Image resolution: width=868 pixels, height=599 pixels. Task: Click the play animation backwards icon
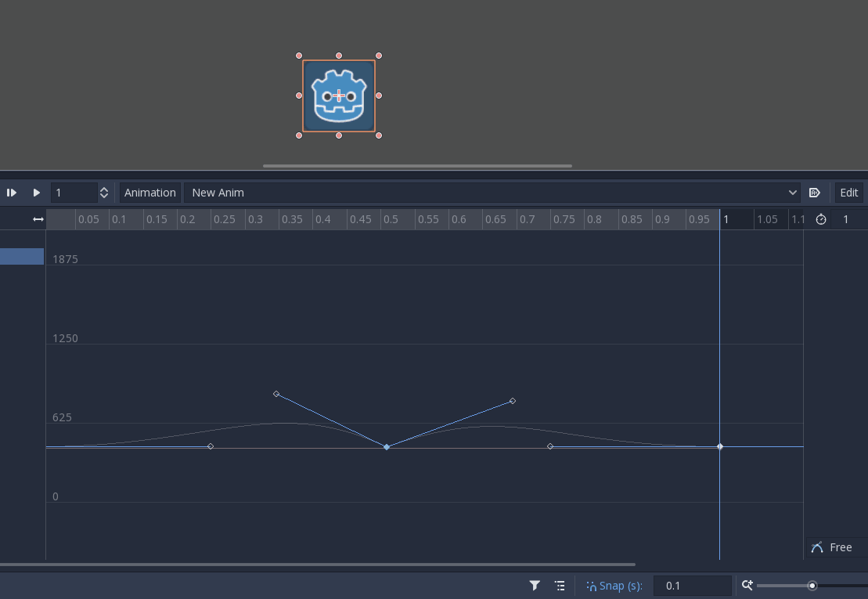coord(11,192)
